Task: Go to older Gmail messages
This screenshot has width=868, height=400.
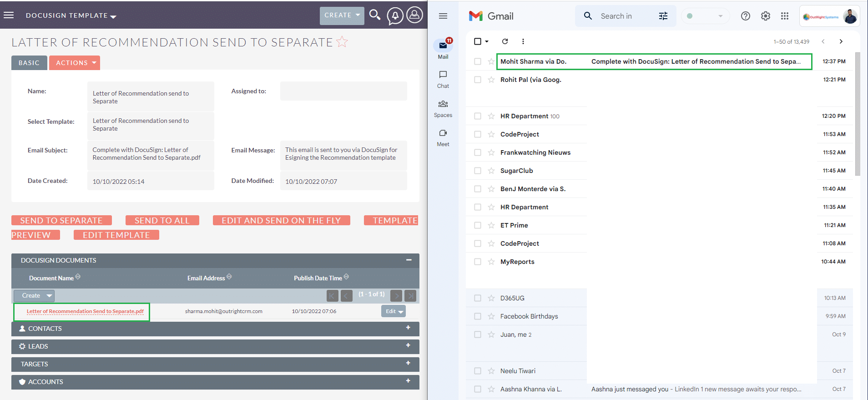Action: [841, 41]
